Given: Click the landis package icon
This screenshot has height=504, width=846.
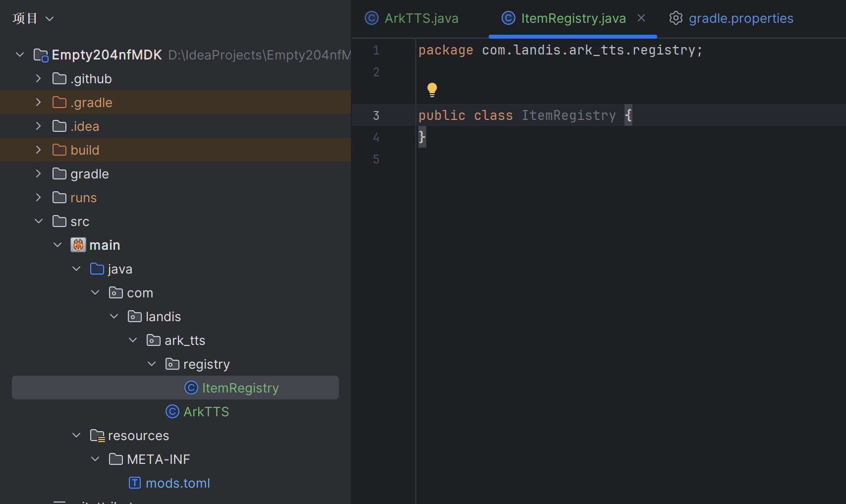Looking at the screenshot, I should 135,316.
